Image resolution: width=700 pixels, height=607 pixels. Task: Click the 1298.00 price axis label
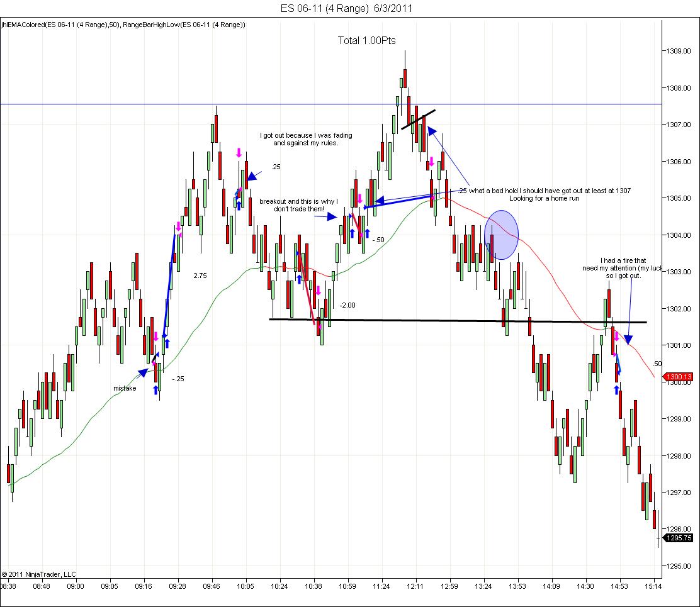(678, 456)
